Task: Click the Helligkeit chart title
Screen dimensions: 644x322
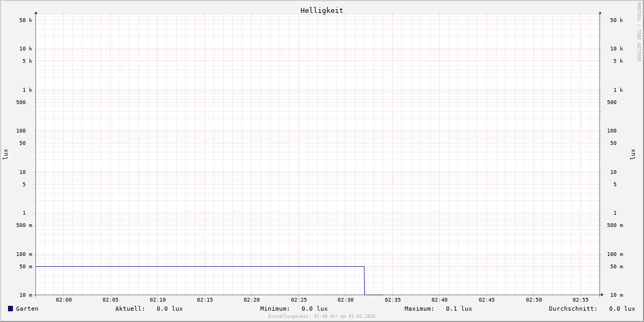Action: [321, 10]
